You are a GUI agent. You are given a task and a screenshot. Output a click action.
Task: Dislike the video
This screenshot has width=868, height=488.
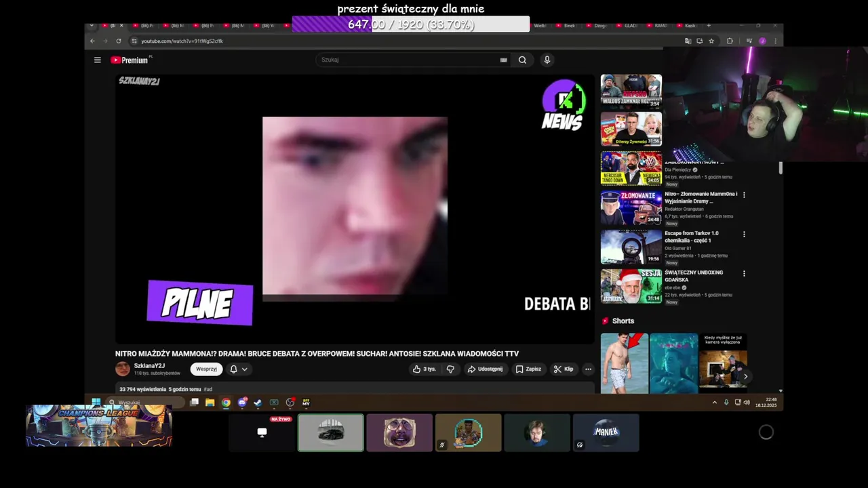point(450,369)
